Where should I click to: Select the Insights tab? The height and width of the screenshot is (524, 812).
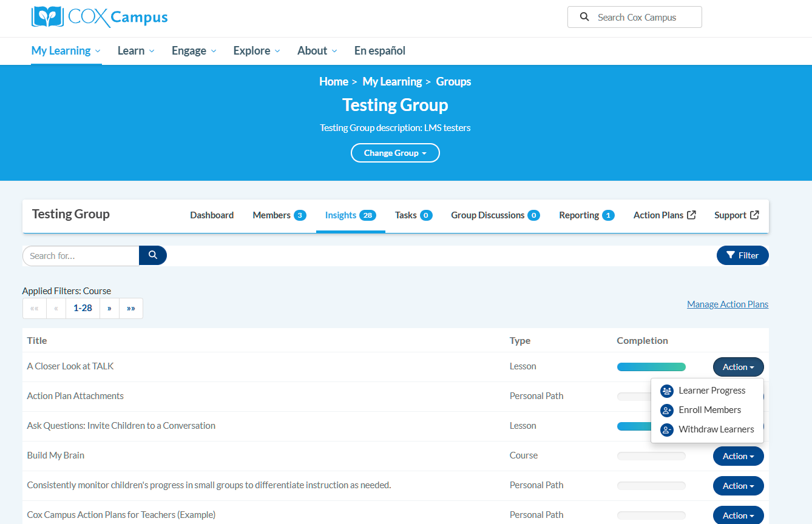click(351, 215)
